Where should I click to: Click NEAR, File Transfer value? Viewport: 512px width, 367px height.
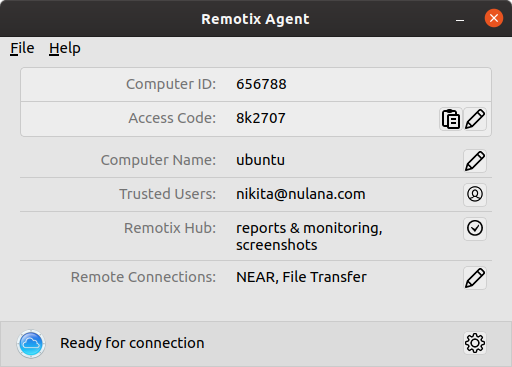coord(301,277)
